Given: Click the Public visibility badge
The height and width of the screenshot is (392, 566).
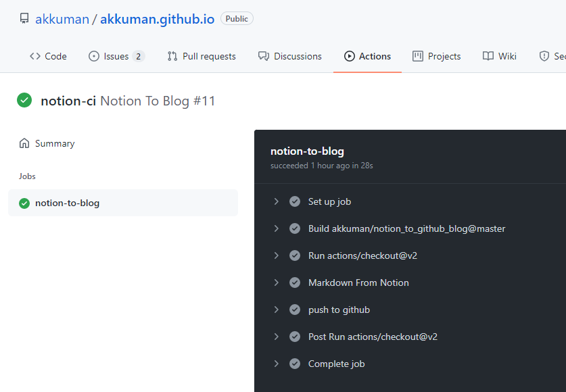Looking at the screenshot, I should 237,19.
